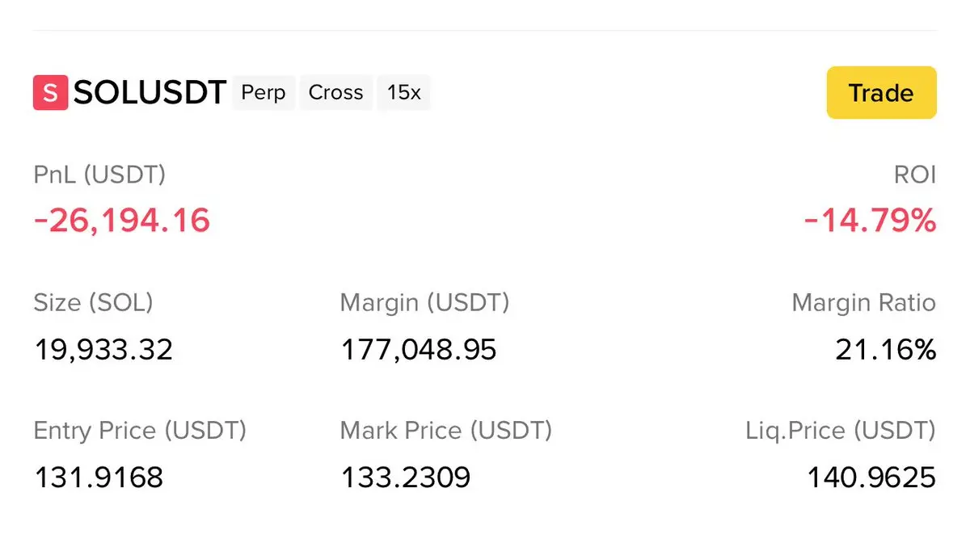The width and height of the screenshot is (970, 560).
Task: Select the 19,933.32 size value
Action: coord(103,350)
